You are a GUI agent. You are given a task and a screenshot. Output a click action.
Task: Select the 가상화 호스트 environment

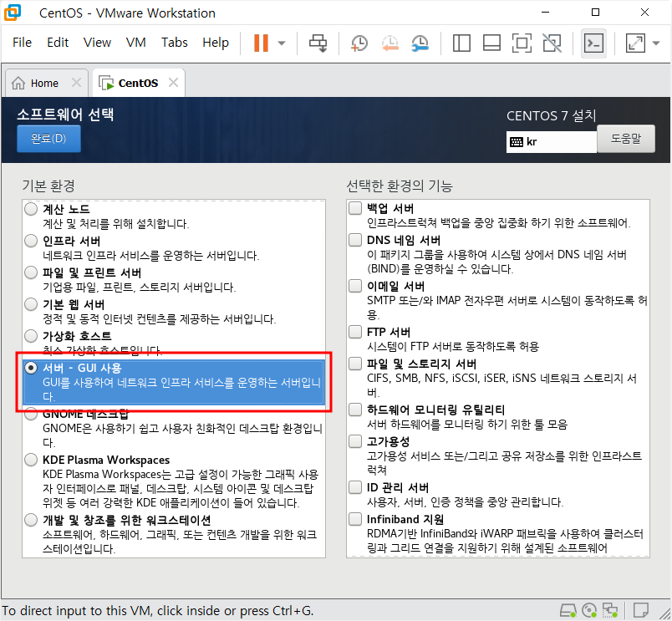click(x=31, y=336)
